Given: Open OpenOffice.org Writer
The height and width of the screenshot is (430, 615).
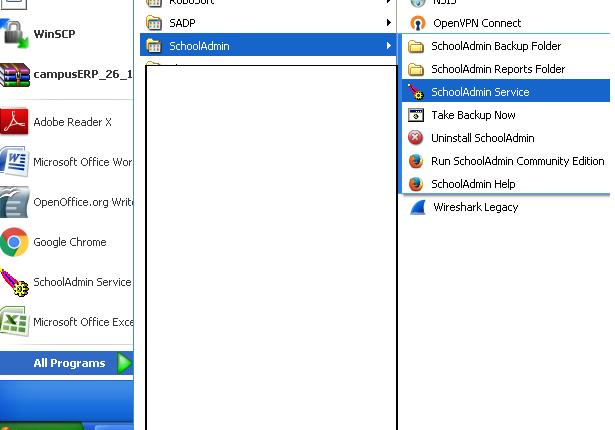Looking at the screenshot, I should (82, 202).
